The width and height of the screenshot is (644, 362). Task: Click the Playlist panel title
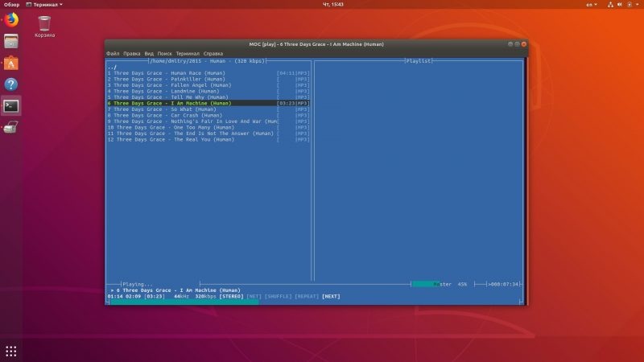(x=419, y=61)
